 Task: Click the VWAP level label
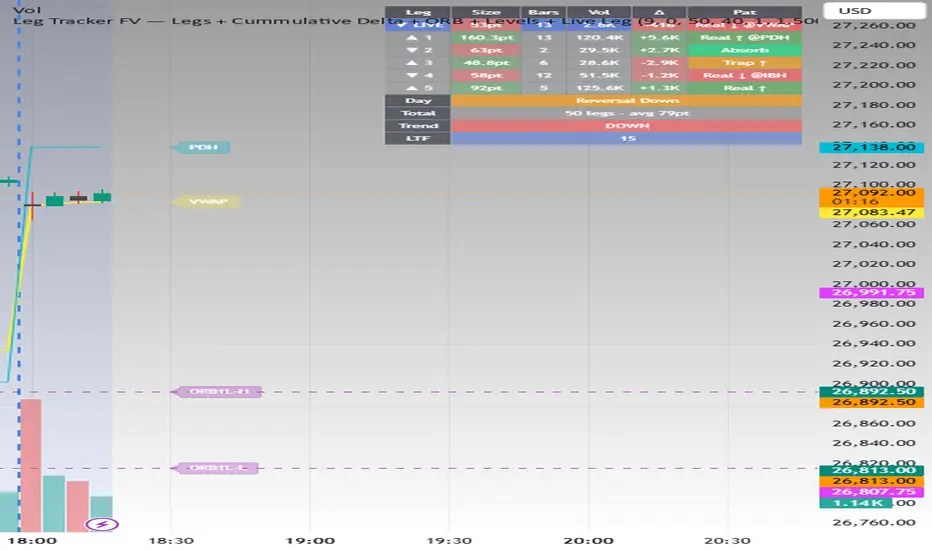click(206, 202)
